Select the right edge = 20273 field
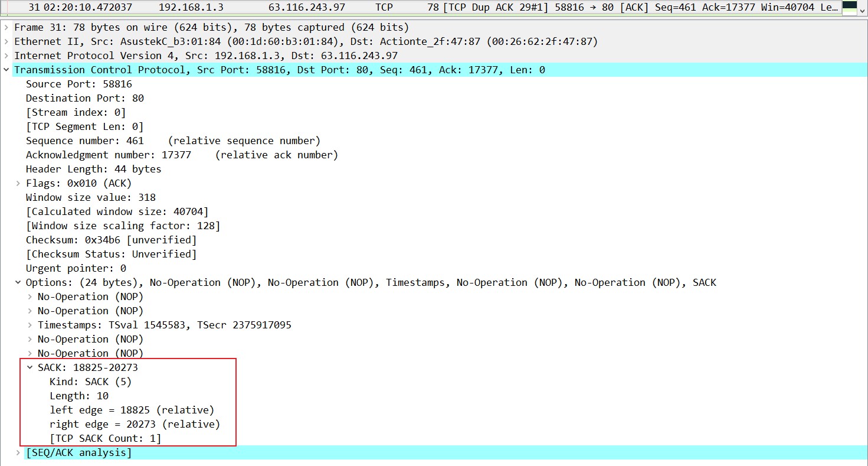The width and height of the screenshot is (868, 466). point(135,424)
